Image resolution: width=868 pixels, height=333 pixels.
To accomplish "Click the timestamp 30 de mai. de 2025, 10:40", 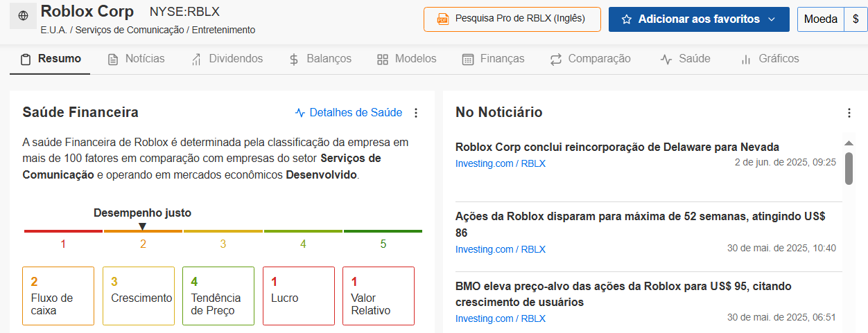I will tap(781, 248).
